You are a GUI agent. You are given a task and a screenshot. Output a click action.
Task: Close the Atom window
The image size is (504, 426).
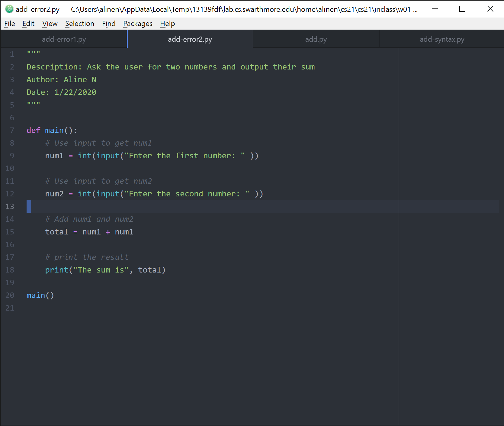[490, 9]
